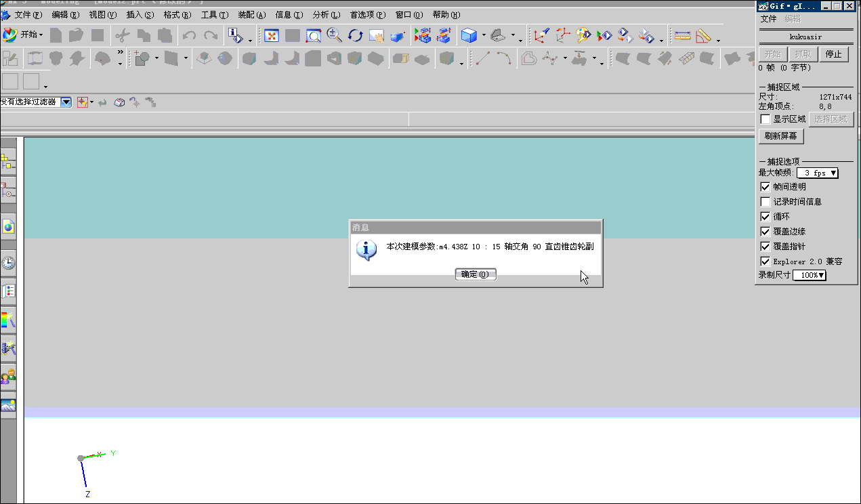Expand arrow beside selection filter crosshair icon
Viewport: 861px width, 504px height.
91,102
